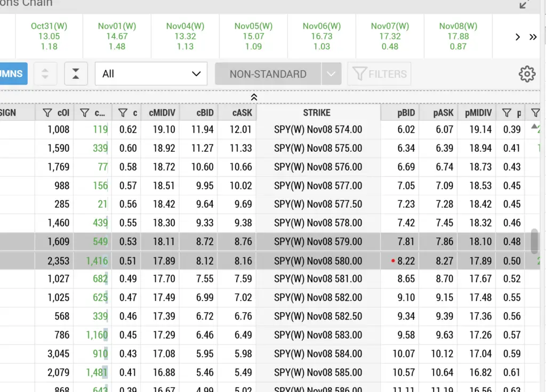Click call open interest 2,353 in 580 row

[59, 261]
